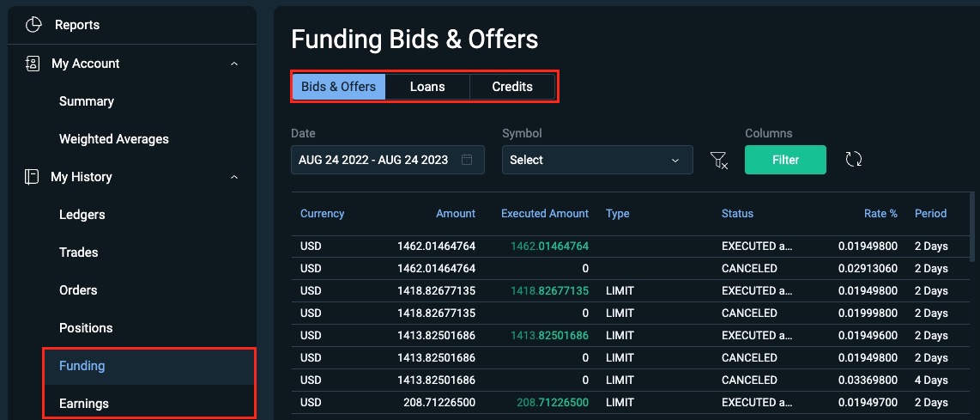Click the date range input field
Image resolution: width=980 pixels, height=420 pixels.
tap(373, 160)
